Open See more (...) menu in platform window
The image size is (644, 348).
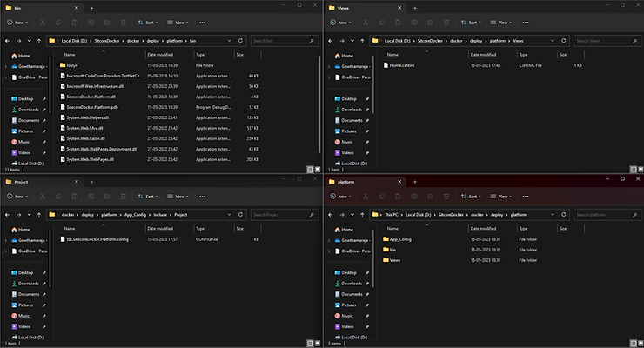pos(526,197)
